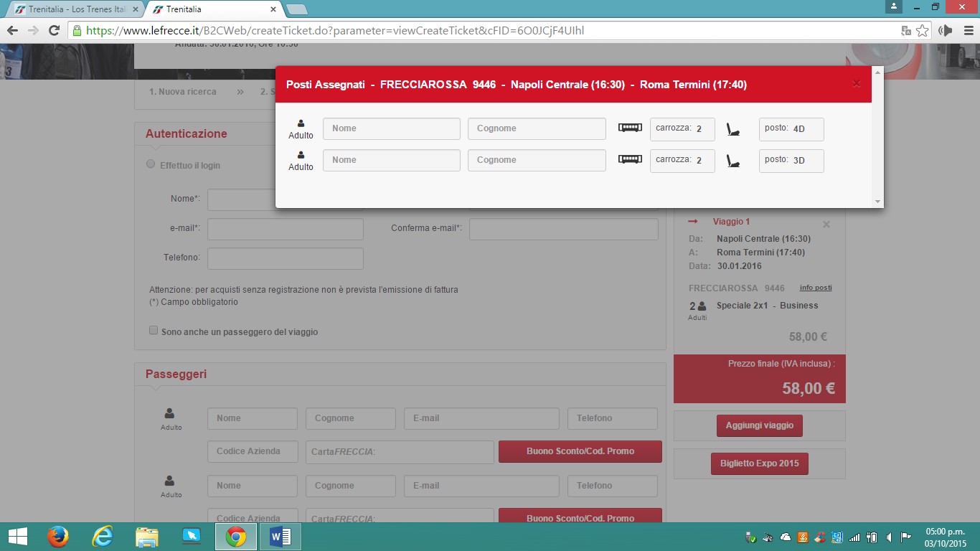Viewport: 980px width, 551px height.
Task: Click first passenger Nome field in popup
Action: 391,129
